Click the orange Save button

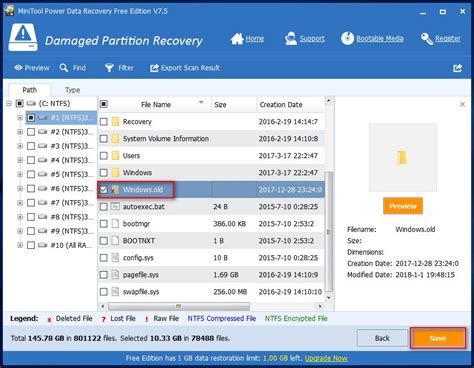[x=438, y=338]
